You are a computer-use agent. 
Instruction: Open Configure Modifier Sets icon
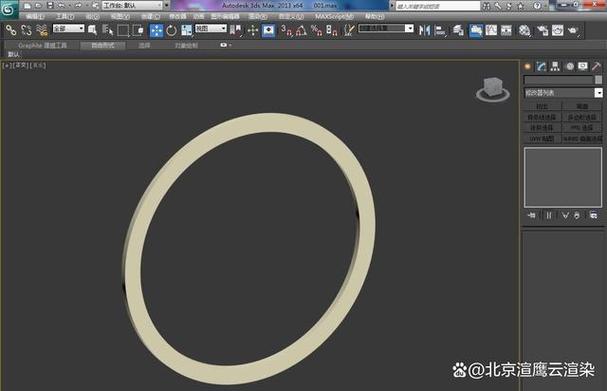tap(593, 215)
